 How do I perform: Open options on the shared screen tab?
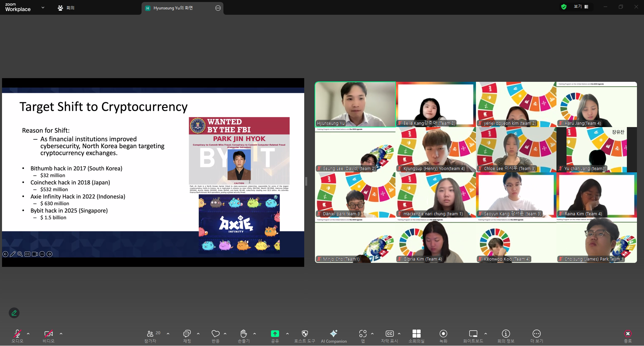(x=218, y=8)
